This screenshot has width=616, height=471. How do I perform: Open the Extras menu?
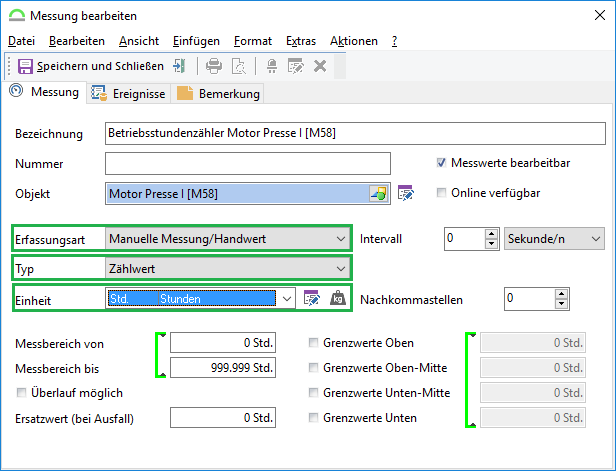[301, 41]
